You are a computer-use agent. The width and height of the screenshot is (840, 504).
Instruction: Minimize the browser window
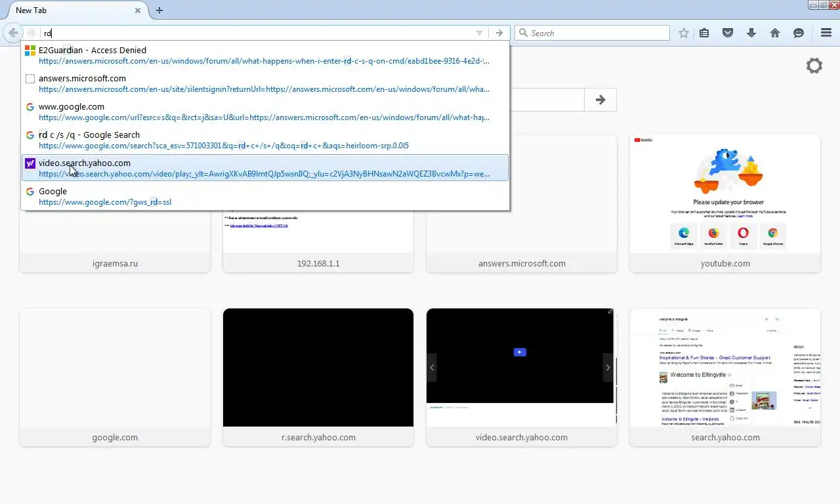click(x=813, y=5)
